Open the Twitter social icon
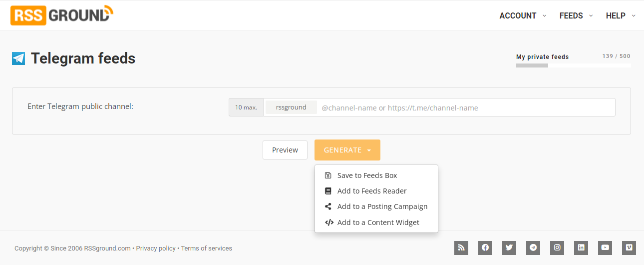Image resolution: width=644 pixels, height=265 pixels. click(x=509, y=247)
